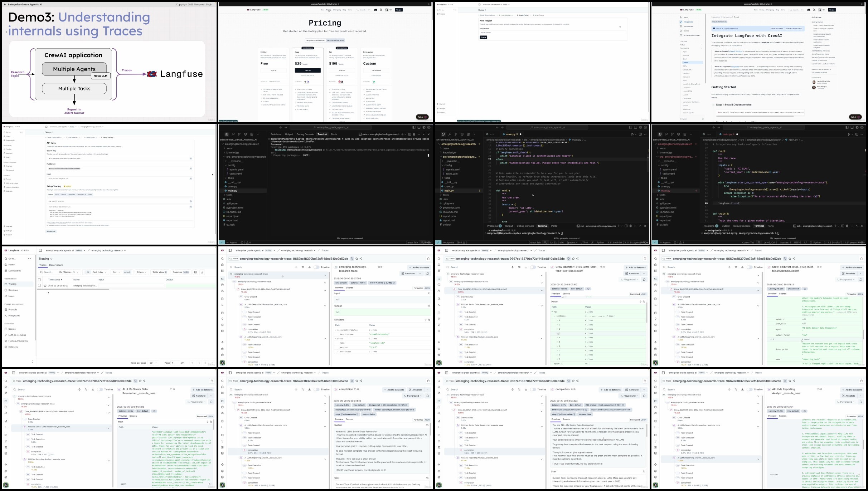This screenshot has width=868, height=491.
Task: Star the emerging-technology trace row
Action: coord(45,286)
